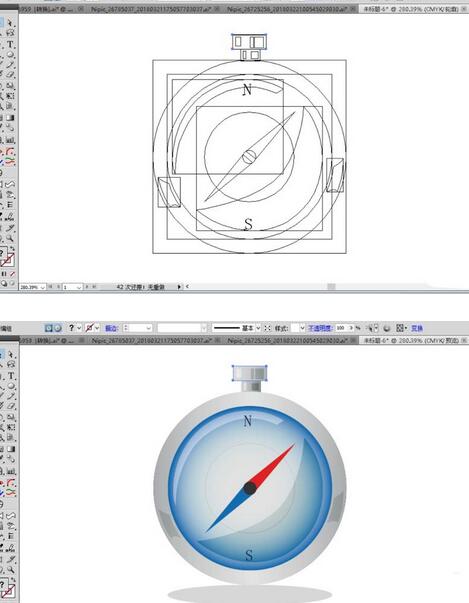Viewport: 469px width, 603px height.
Task: Open the artboard number dropdown in status bar
Action: 73,287
